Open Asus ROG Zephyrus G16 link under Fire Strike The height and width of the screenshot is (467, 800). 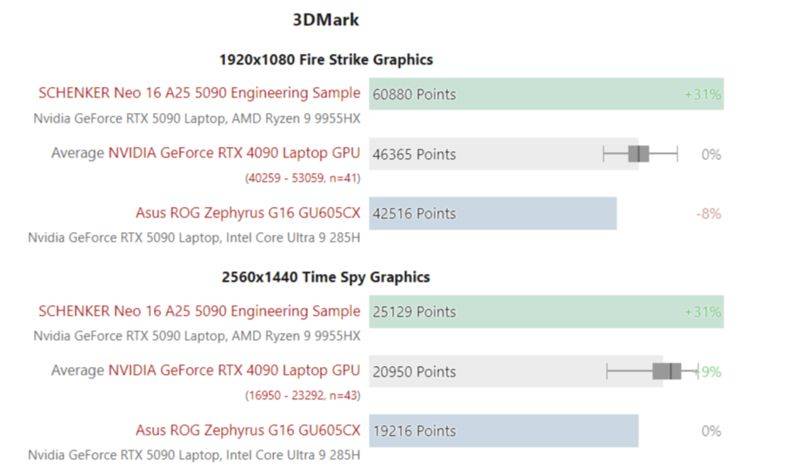pos(248,213)
